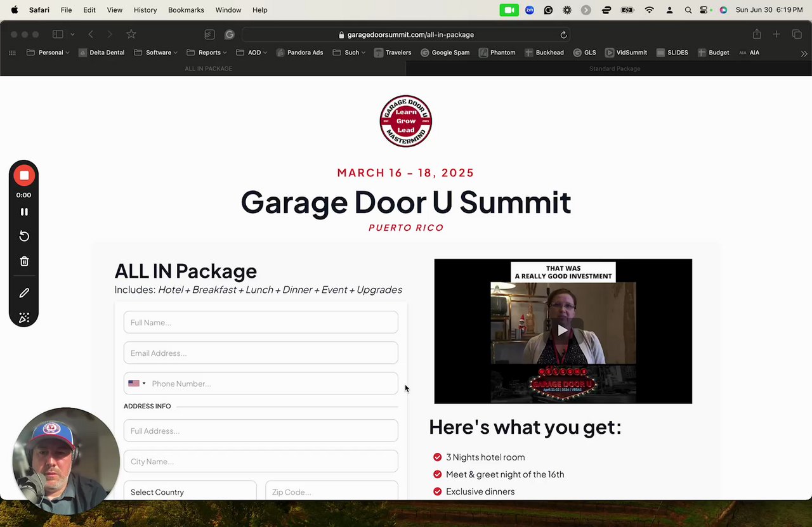The width and height of the screenshot is (812, 527).
Task: Go forward to the next page
Action: click(x=109, y=34)
